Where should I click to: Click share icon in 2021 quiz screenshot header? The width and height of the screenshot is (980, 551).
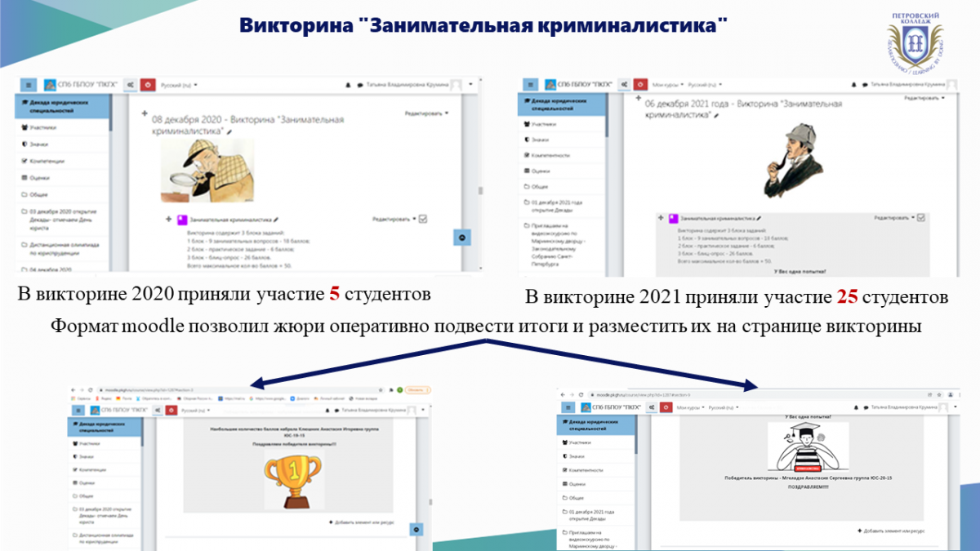[624, 84]
